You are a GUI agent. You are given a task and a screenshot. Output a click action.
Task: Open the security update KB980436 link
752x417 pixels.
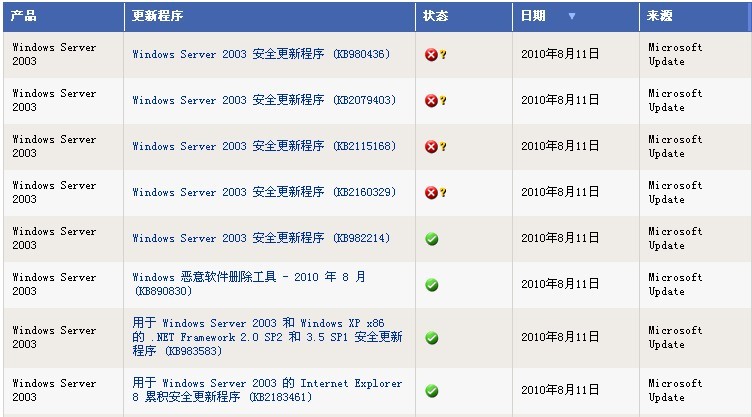click(261, 54)
